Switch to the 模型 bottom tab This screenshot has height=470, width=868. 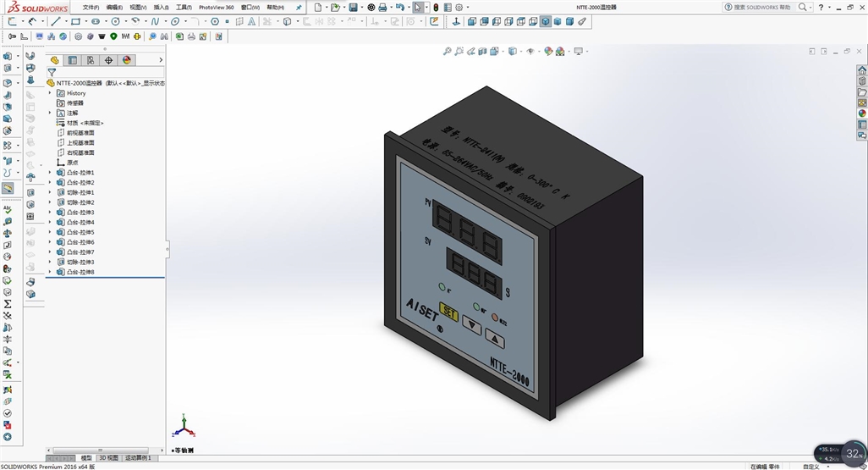click(x=86, y=458)
